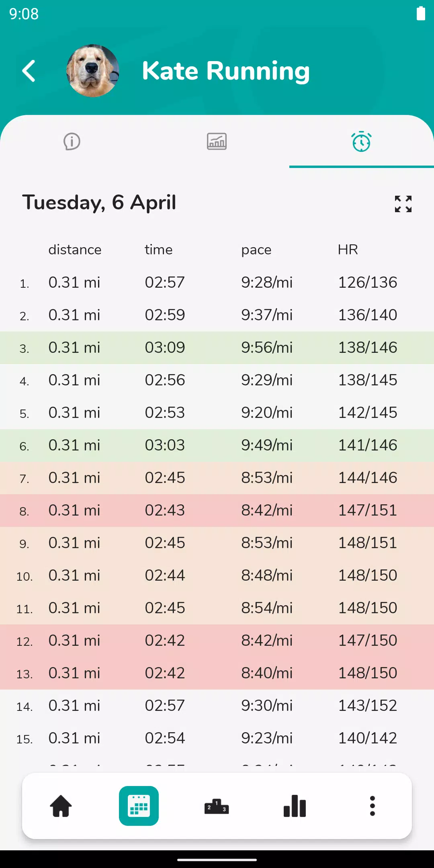Screen dimensions: 434x868
Task: Select lap 1 row with 02:57 time
Action: pyautogui.click(x=217, y=283)
